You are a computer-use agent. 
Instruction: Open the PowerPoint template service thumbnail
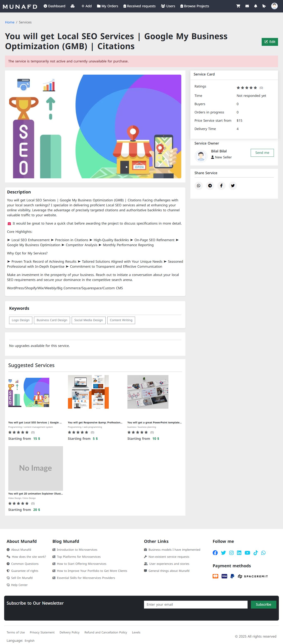click(x=148, y=392)
